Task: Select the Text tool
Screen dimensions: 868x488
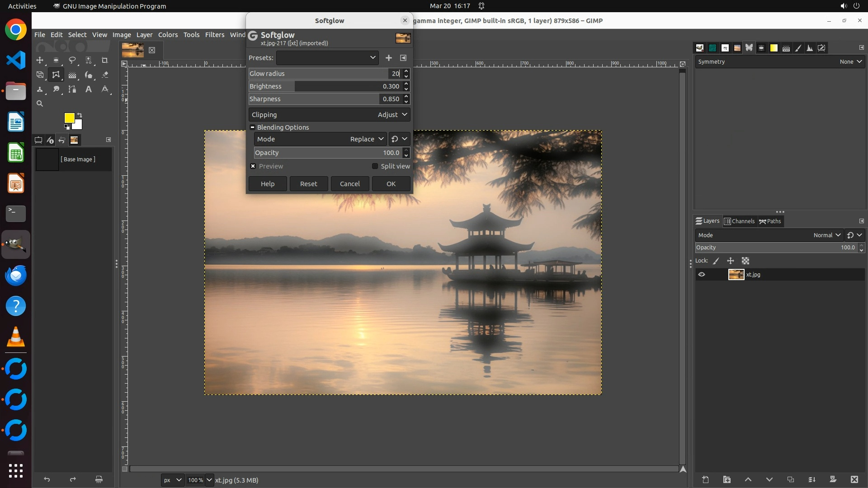Action: (89, 89)
